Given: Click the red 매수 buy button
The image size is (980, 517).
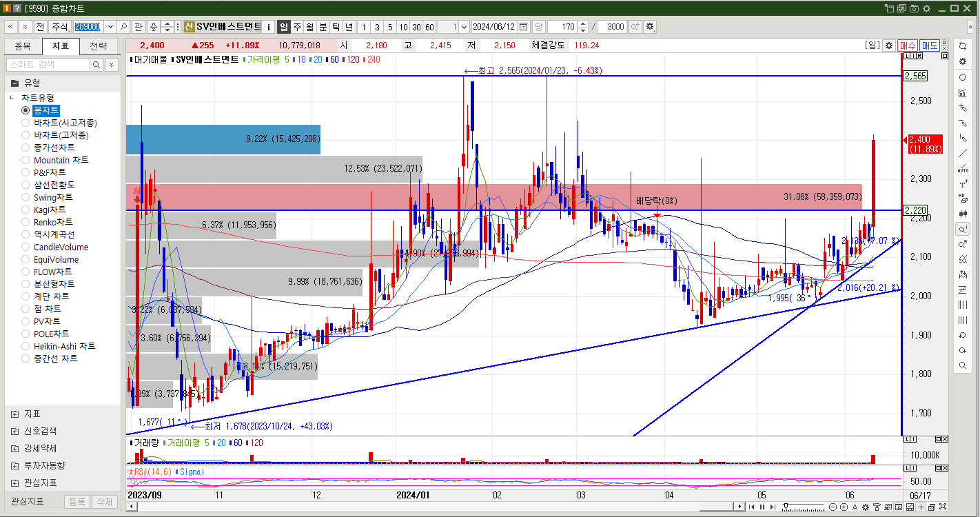Looking at the screenshot, I should 908,45.
